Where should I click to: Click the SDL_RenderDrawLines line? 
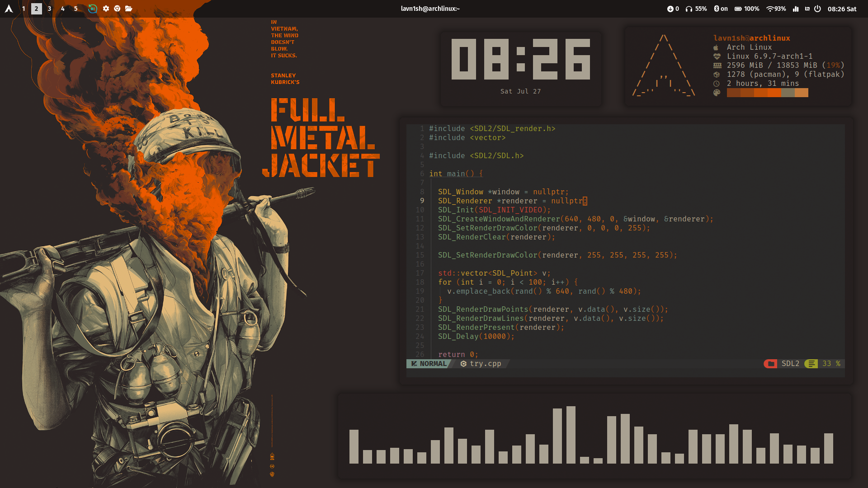point(551,318)
